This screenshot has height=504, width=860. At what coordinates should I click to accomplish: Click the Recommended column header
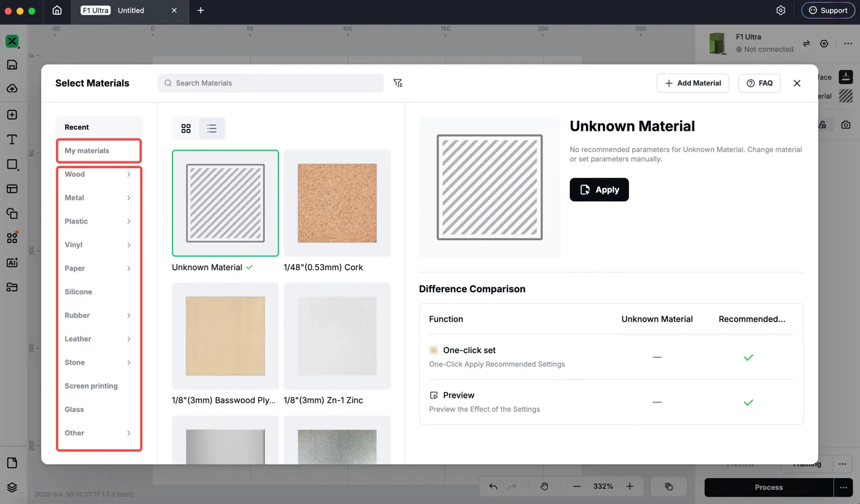pyautogui.click(x=752, y=319)
